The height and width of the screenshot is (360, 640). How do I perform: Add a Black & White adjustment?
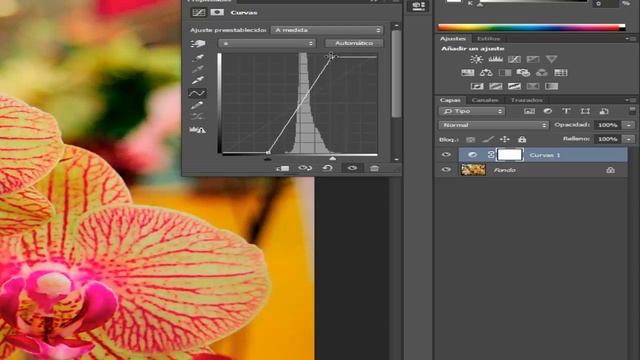(x=505, y=73)
